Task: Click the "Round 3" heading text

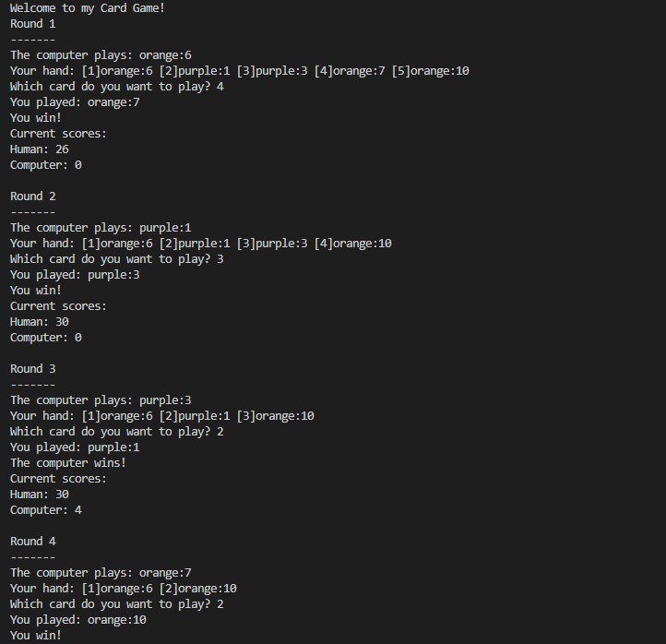Action: point(33,369)
